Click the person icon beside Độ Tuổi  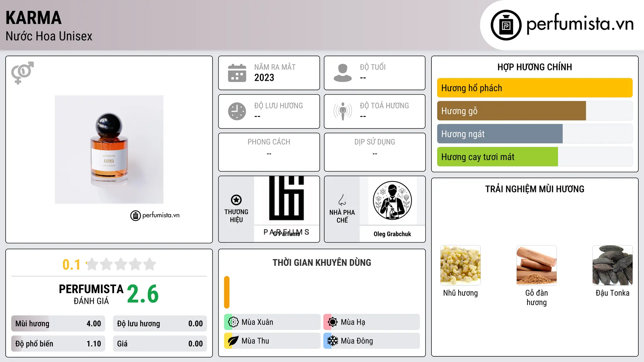(x=343, y=73)
